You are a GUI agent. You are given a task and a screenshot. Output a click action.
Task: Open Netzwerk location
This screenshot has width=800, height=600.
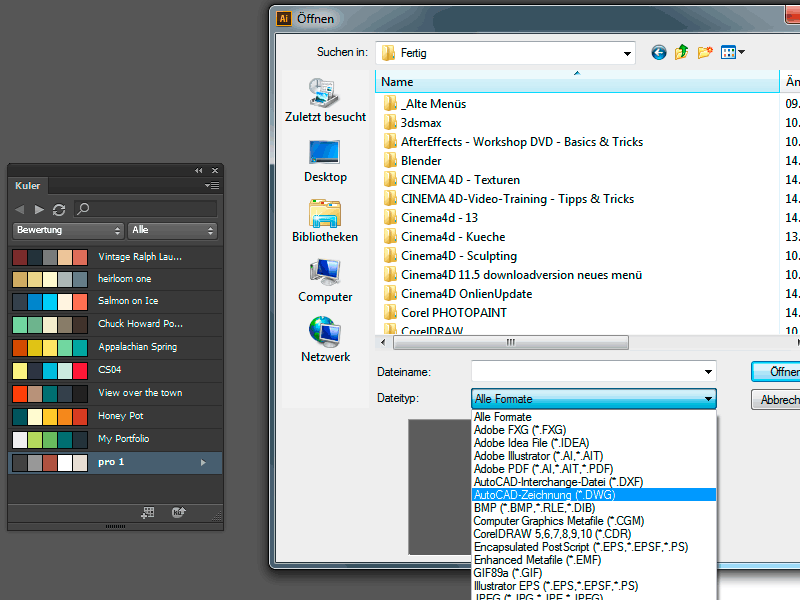(x=325, y=340)
